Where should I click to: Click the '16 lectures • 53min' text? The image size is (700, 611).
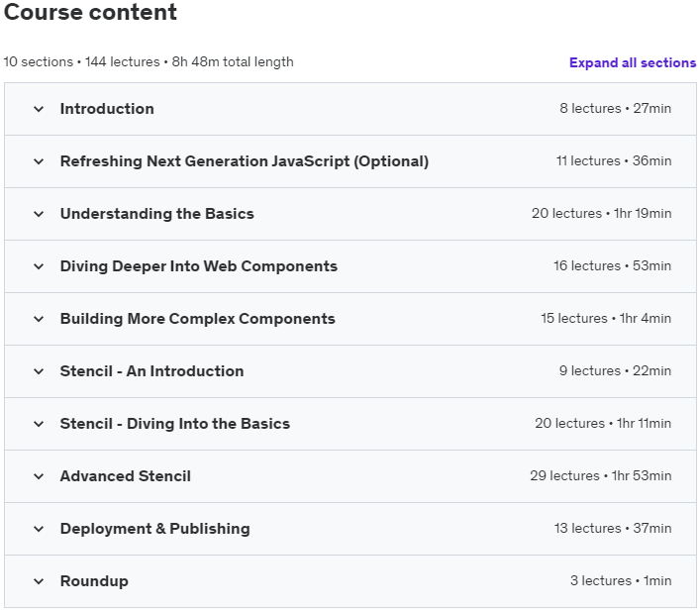point(613,265)
